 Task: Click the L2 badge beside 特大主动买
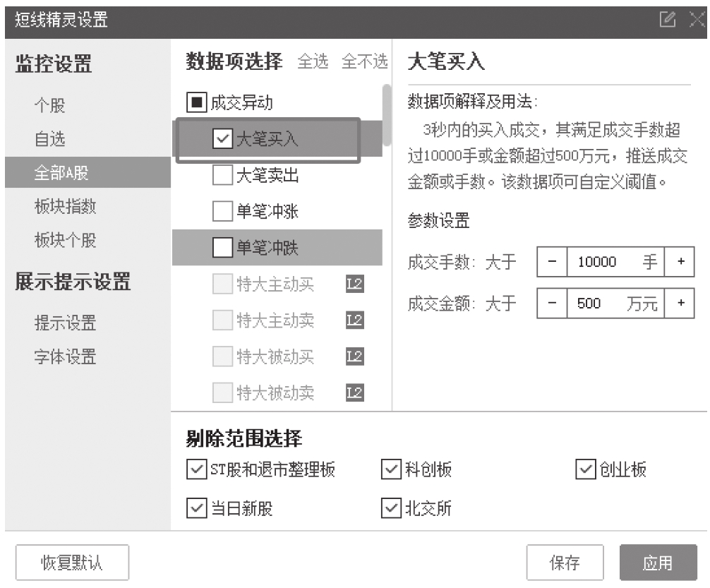355,284
